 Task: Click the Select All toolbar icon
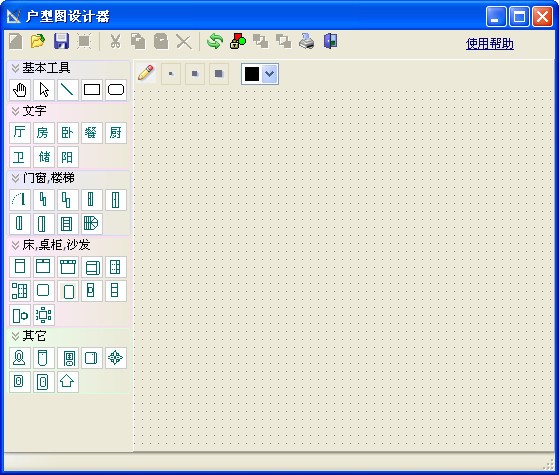(84, 41)
